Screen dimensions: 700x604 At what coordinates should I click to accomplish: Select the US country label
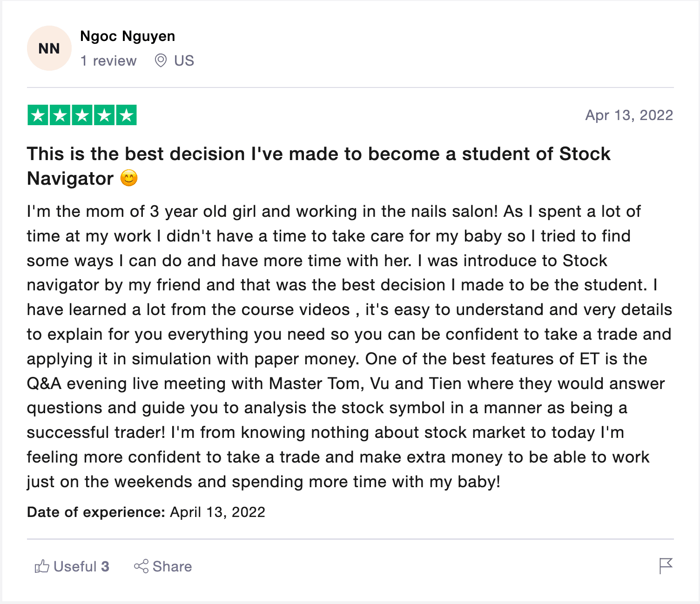pyautogui.click(x=184, y=61)
